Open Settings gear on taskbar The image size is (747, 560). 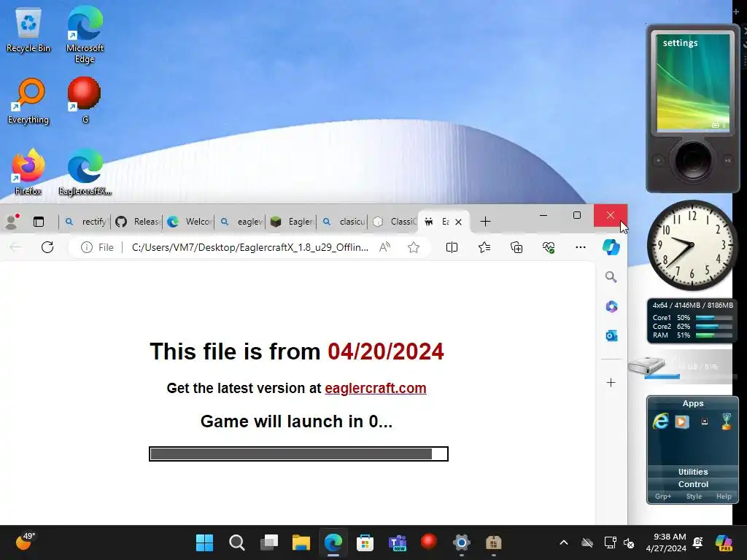click(461, 542)
